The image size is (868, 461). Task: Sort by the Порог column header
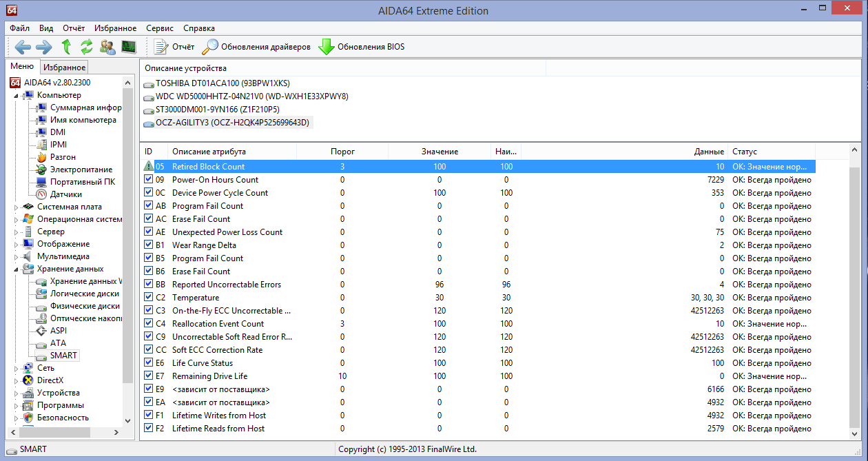(x=342, y=152)
